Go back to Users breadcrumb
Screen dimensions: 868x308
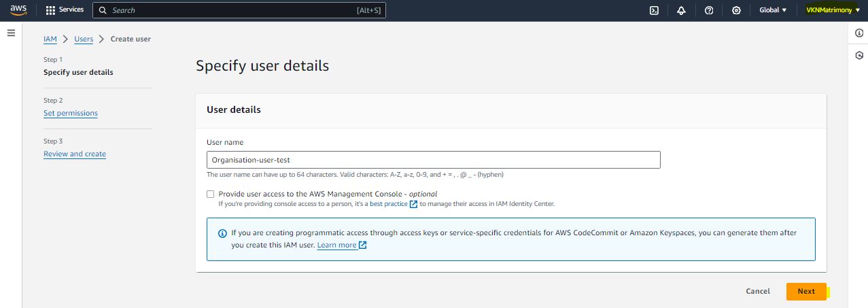tap(84, 39)
